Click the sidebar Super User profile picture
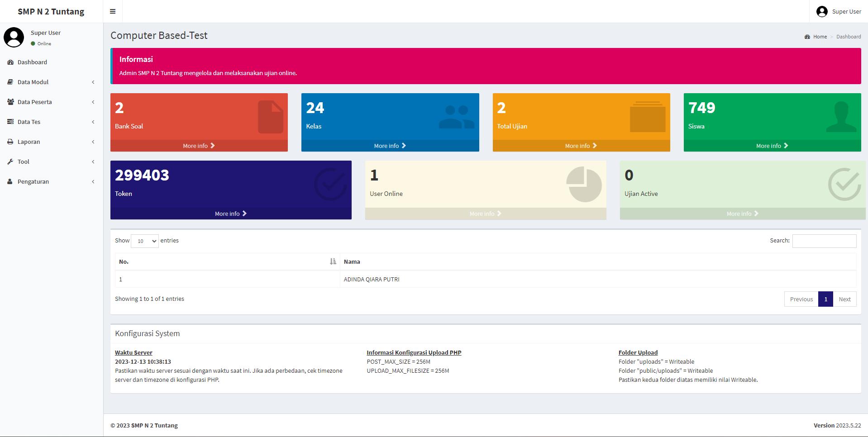 pos(14,37)
